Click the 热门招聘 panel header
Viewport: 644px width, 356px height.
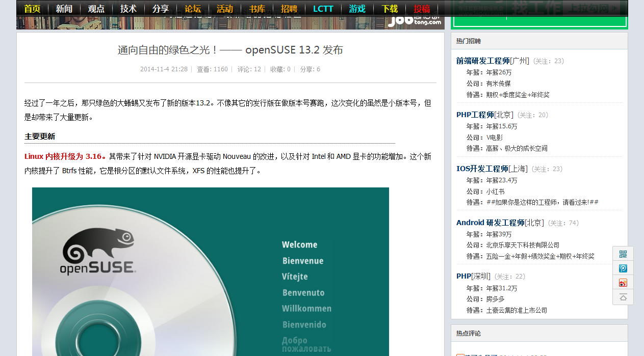(469, 41)
